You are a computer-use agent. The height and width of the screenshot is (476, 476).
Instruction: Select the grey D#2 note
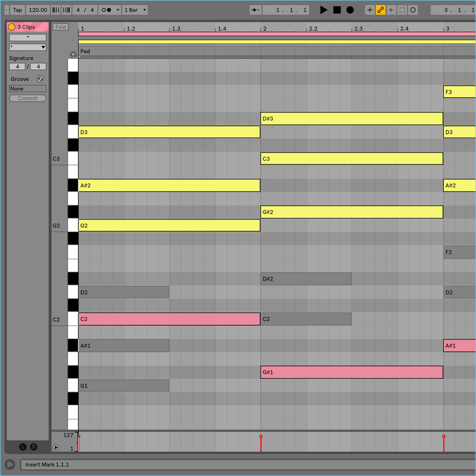(x=306, y=278)
